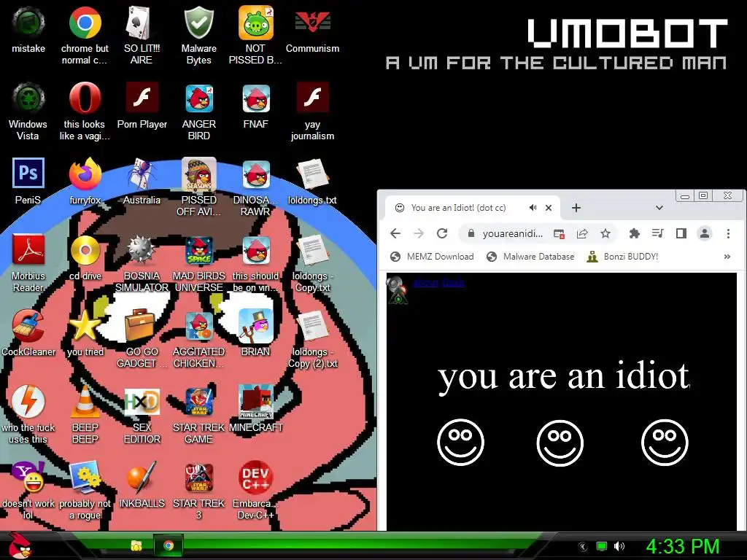Expand hidden bookmarks with double chevron
Screen dimensions: 747x560
click(727, 257)
